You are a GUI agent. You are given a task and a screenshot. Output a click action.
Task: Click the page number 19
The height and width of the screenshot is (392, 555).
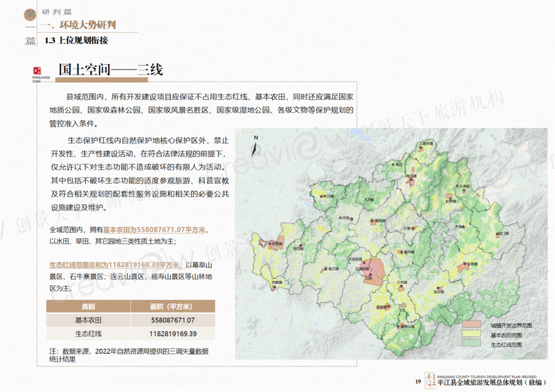pos(418,381)
